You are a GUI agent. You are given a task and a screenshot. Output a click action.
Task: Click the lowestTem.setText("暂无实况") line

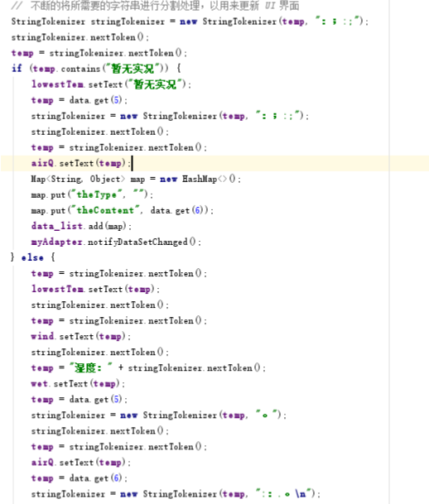(x=111, y=84)
